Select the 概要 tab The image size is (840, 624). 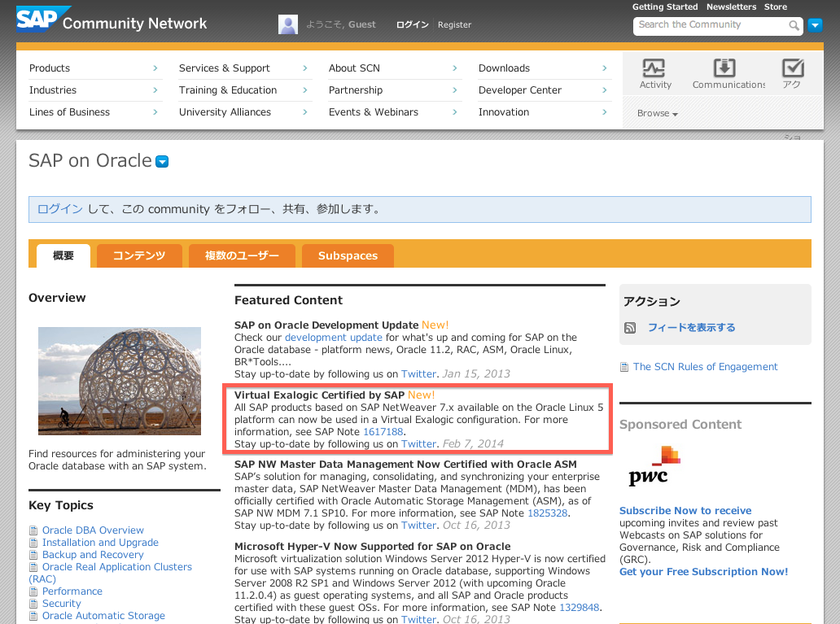(63, 255)
